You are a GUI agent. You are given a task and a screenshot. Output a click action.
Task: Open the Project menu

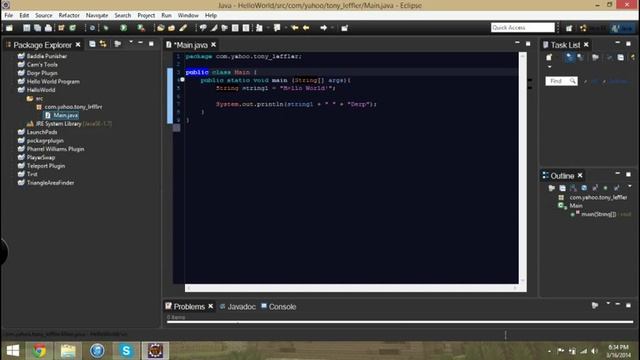146,15
